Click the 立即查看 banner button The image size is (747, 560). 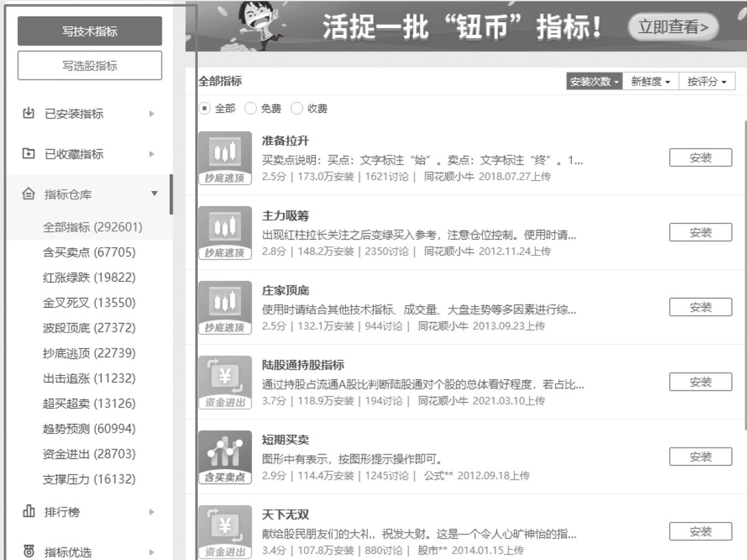point(674,27)
